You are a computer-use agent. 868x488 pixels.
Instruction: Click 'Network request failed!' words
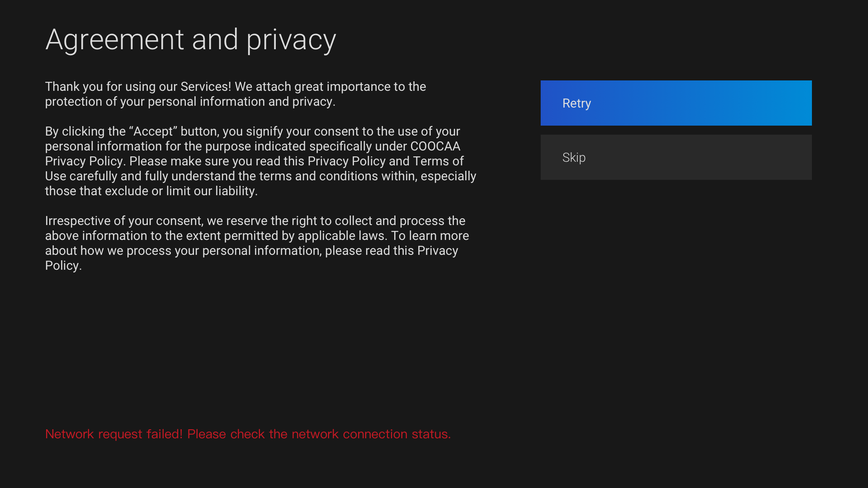pyautogui.click(x=114, y=434)
